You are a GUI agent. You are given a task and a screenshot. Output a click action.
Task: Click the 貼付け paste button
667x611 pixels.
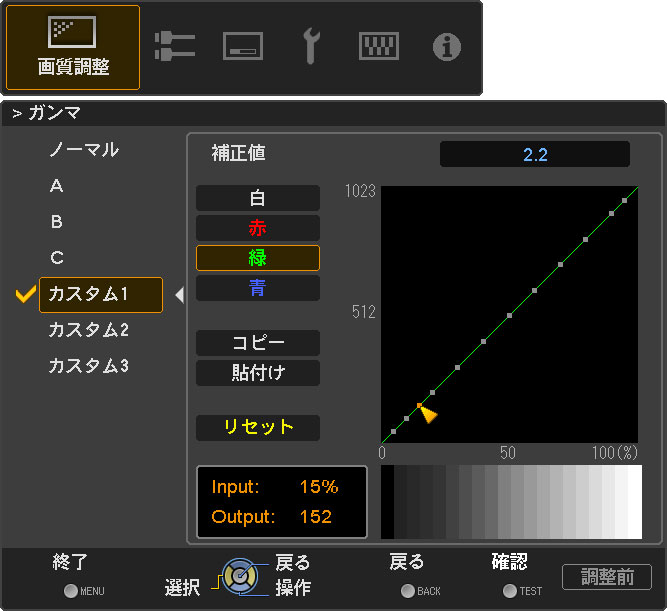[x=258, y=373]
